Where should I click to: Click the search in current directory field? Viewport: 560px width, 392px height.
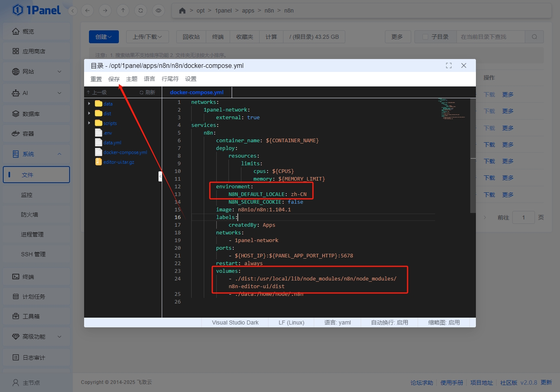coord(490,37)
